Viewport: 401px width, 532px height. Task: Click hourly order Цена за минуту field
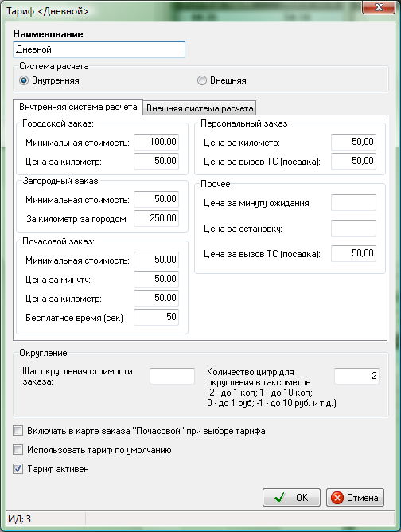coord(156,279)
